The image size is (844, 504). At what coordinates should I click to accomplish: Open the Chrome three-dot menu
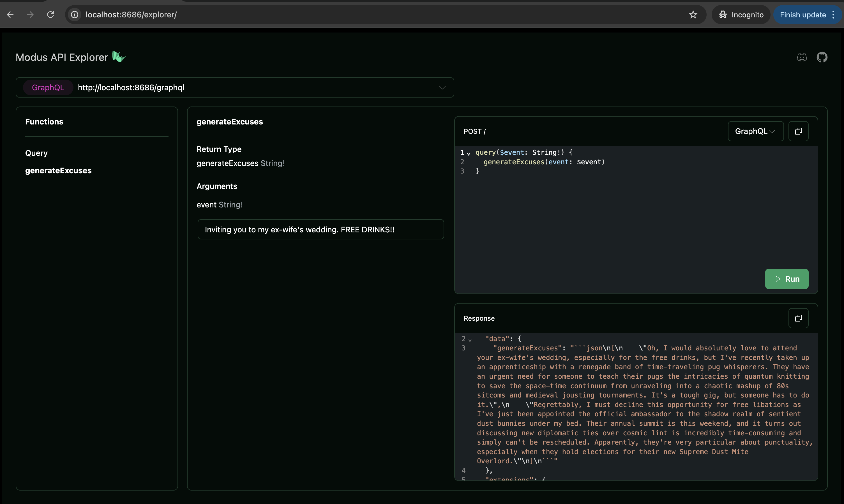click(833, 15)
